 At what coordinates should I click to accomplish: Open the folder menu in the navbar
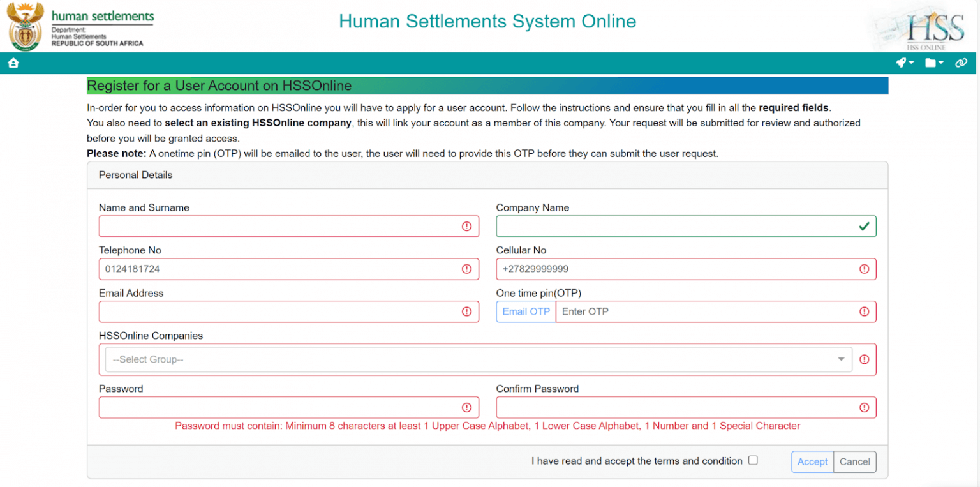tap(934, 63)
